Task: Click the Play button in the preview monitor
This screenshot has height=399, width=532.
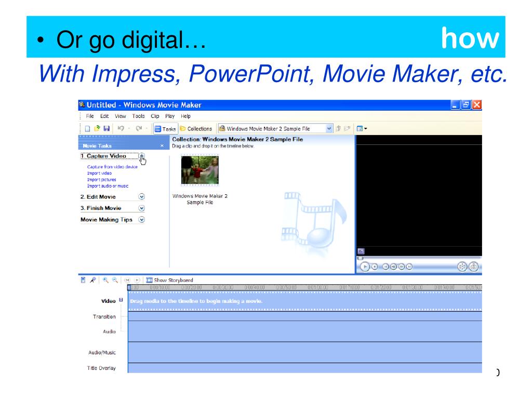Action: 365,267
